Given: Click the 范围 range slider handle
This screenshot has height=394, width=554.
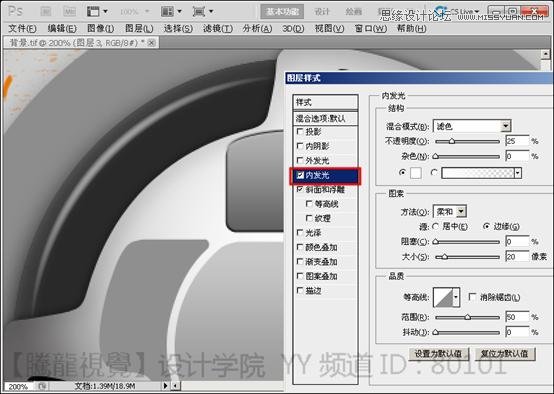Looking at the screenshot, I should [x=467, y=317].
